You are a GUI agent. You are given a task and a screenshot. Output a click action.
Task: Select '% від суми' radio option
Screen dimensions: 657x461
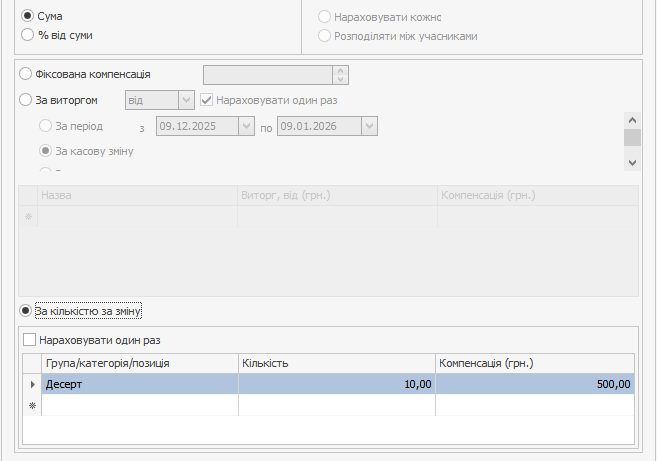click(x=27, y=35)
